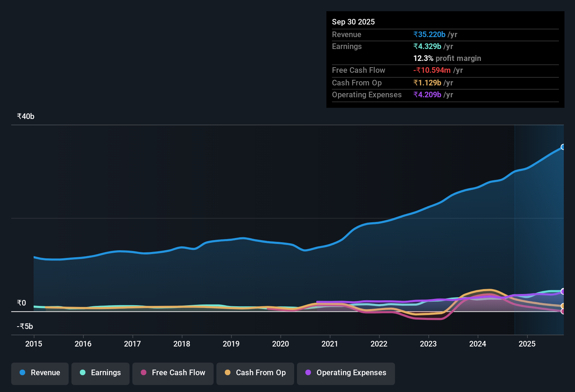Click the 2020 year label on the x-axis

[x=280, y=344]
